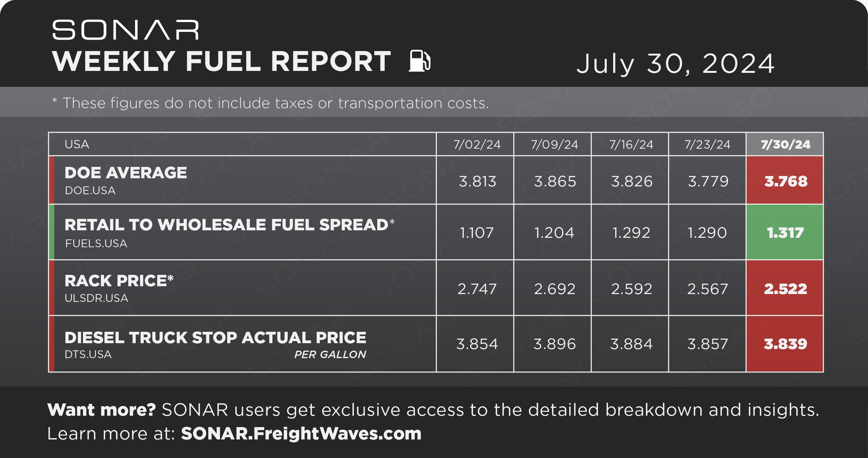Select the RACK PRICE row label

point(119,280)
